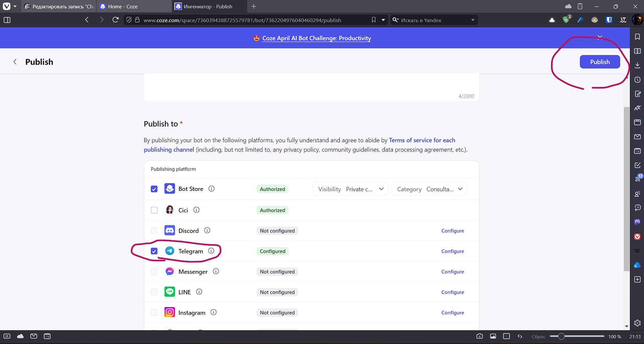Open the Category dropdown for Bot Store
Viewport: 644px width, 344px height.
coord(429,189)
